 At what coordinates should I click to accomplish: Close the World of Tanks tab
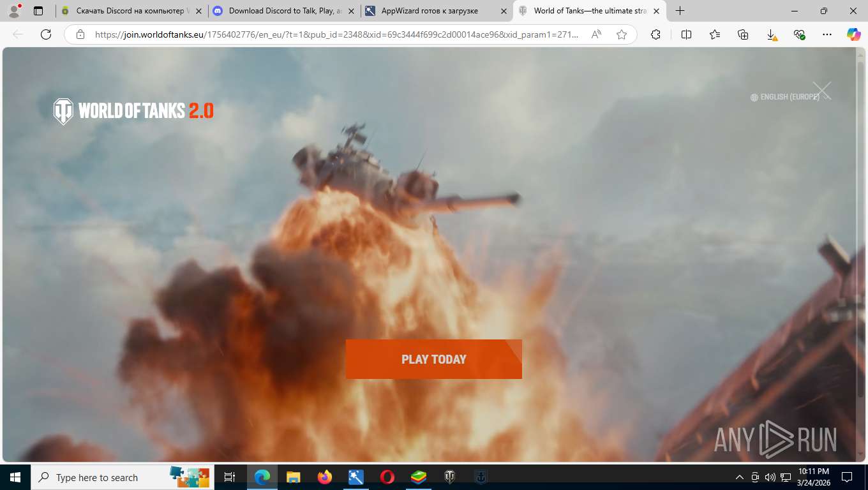click(x=656, y=11)
